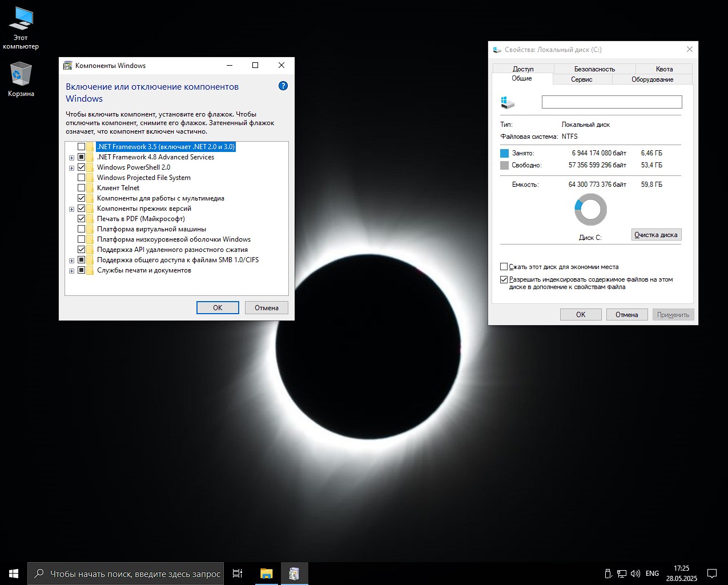Check Платформа низкоуровневой оболочки Windows
The image size is (728, 585).
(81, 239)
